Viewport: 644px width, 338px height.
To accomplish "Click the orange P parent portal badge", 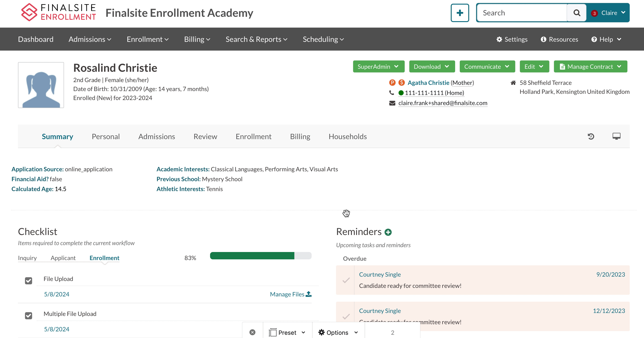I will tap(392, 83).
